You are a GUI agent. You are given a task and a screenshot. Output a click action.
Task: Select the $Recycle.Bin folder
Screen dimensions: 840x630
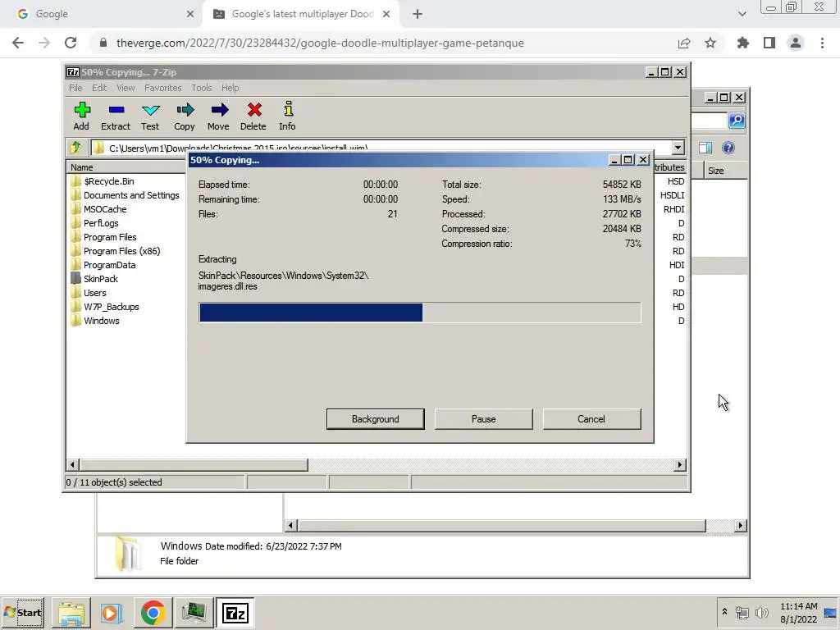pyautogui.click(x=109, y=181)
